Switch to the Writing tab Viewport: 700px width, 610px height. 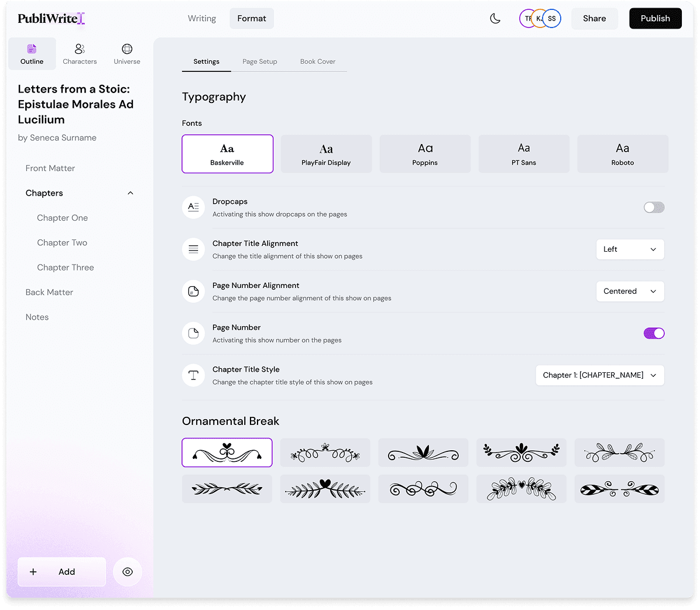[x=202, y=19]
